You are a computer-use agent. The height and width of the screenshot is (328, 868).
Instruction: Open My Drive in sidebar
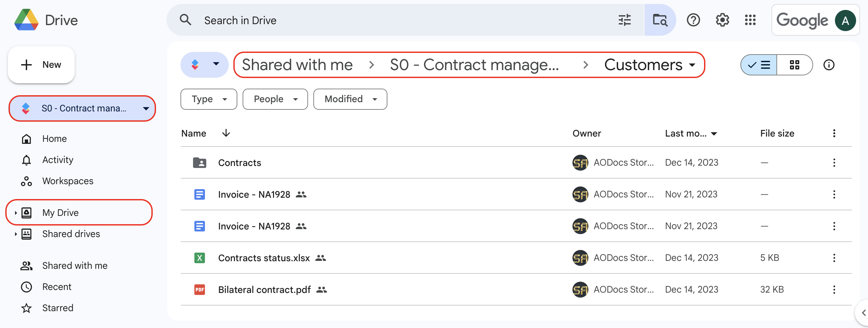coord(60,213)
